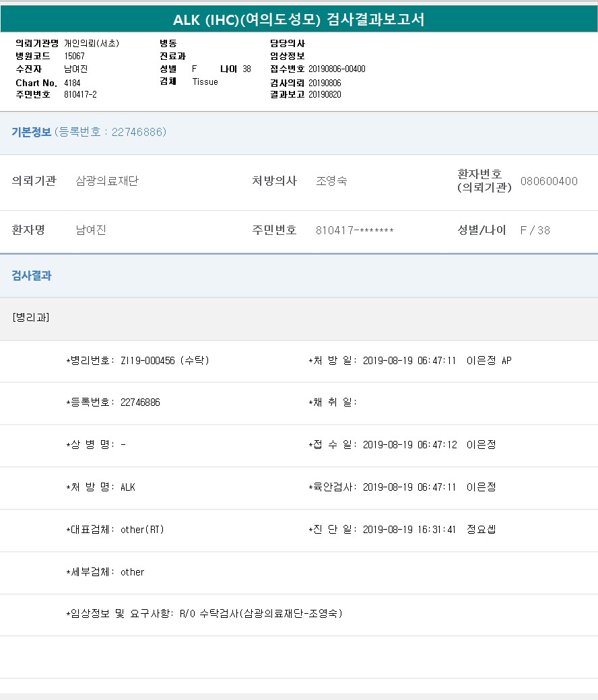This screenshot has height=700, width=598.
Task: Select the masked 주민번호 field value
Action: tap(354, 231)
